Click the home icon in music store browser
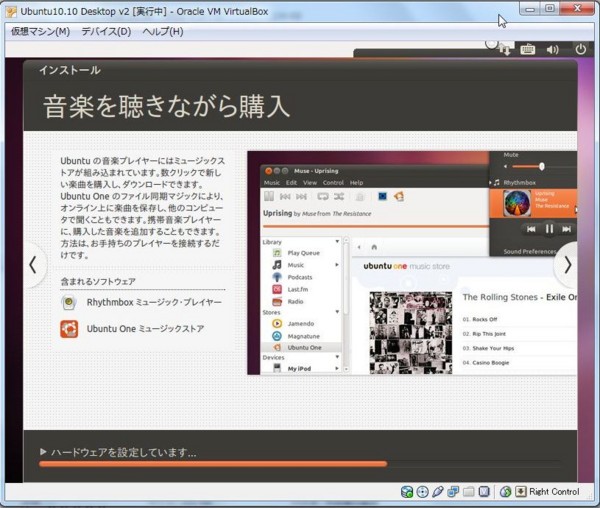This screenshot has width=600, height=508. (374, 247)
